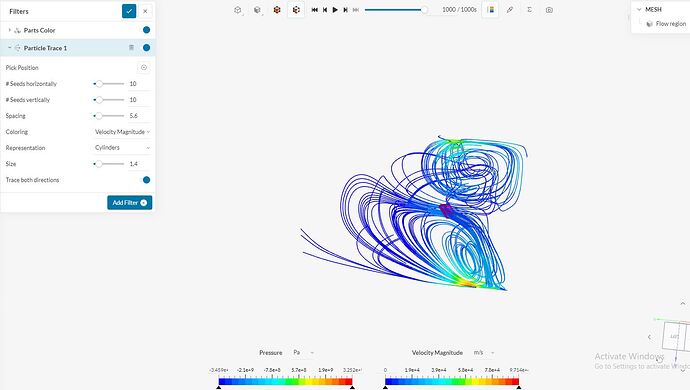Viewport: 690px width, 390px height.
Task: Close the Filters panel
Action: 145,11
